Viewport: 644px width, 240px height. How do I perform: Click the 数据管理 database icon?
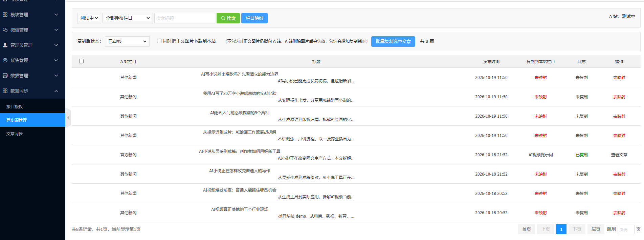pos(5,76)
